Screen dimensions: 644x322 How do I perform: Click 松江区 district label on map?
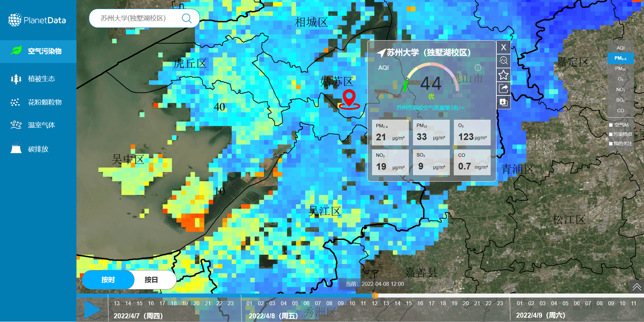[569, 220]
